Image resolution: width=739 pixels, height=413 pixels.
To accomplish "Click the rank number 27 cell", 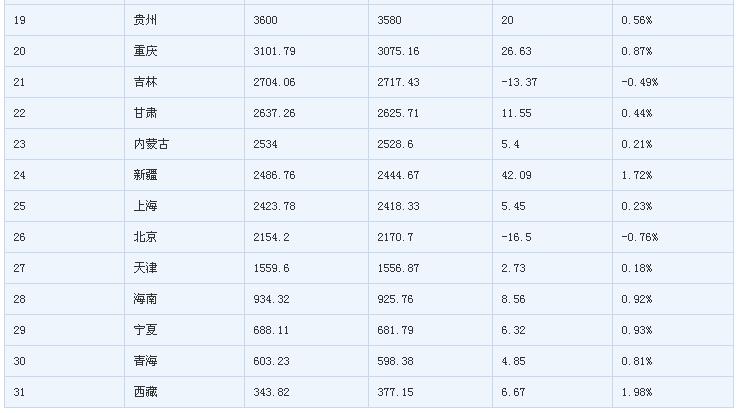I will tap(19, 268).
